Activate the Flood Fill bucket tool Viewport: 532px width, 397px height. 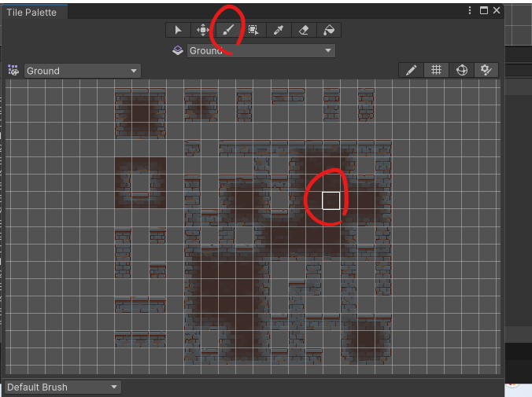point(329,30)
